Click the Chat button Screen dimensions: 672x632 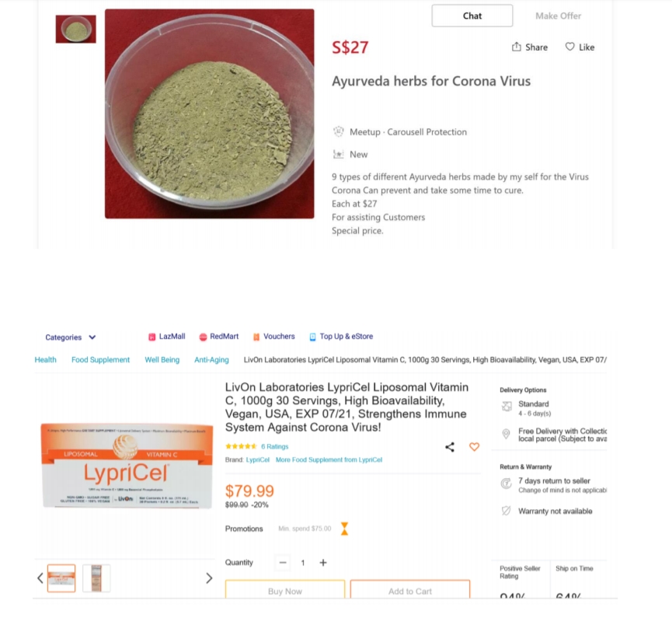tap(472, 16)
